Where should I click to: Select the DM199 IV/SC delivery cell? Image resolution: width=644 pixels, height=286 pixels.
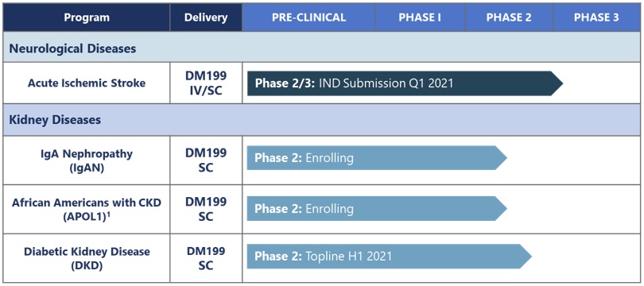pos(206,83)
